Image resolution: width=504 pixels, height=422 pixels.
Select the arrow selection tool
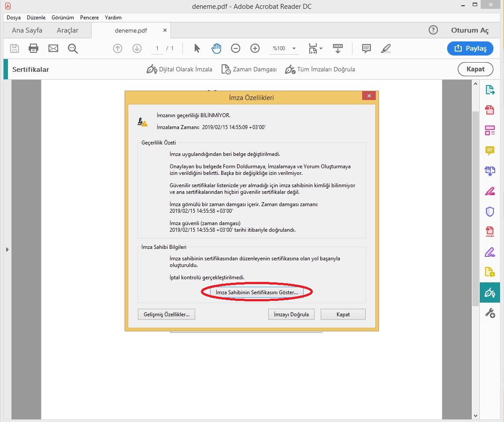pyautogui.click(x=197, y=48)
